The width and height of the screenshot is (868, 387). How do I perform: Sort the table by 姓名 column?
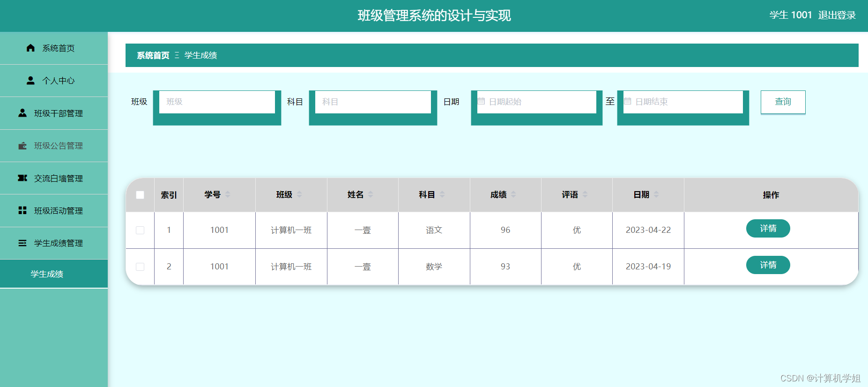point(371,194)
